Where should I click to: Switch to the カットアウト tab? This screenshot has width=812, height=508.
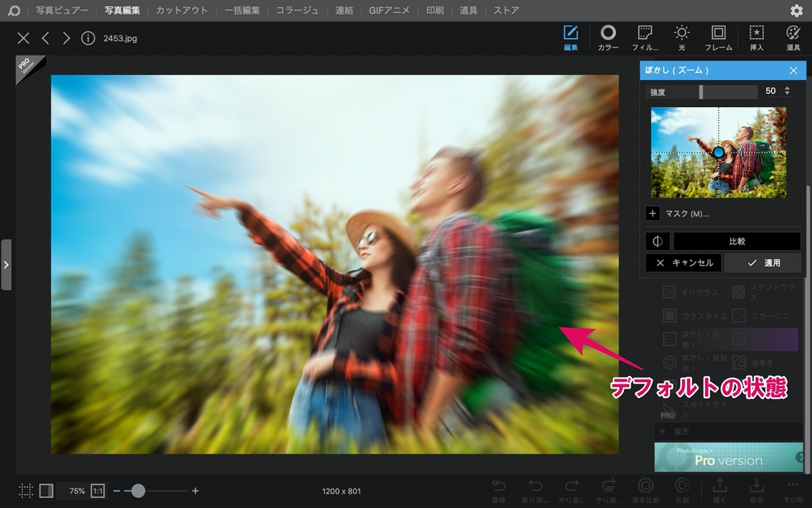click(x=182, y=11)
